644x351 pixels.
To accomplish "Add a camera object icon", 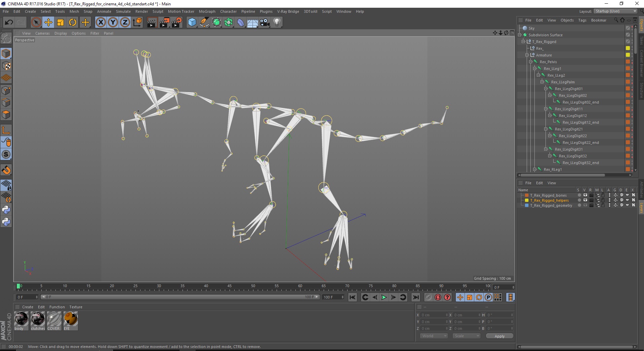I will click(265, 23).
